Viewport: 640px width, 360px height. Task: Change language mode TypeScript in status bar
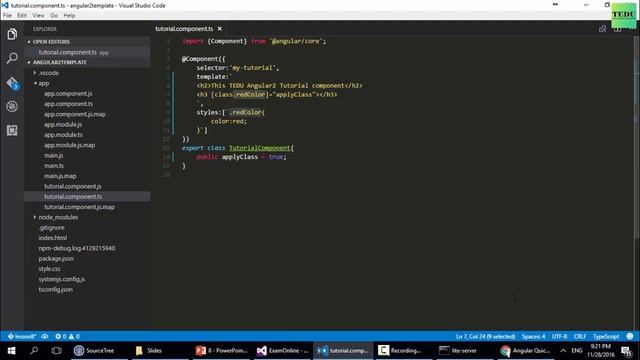tap(606, 336)
